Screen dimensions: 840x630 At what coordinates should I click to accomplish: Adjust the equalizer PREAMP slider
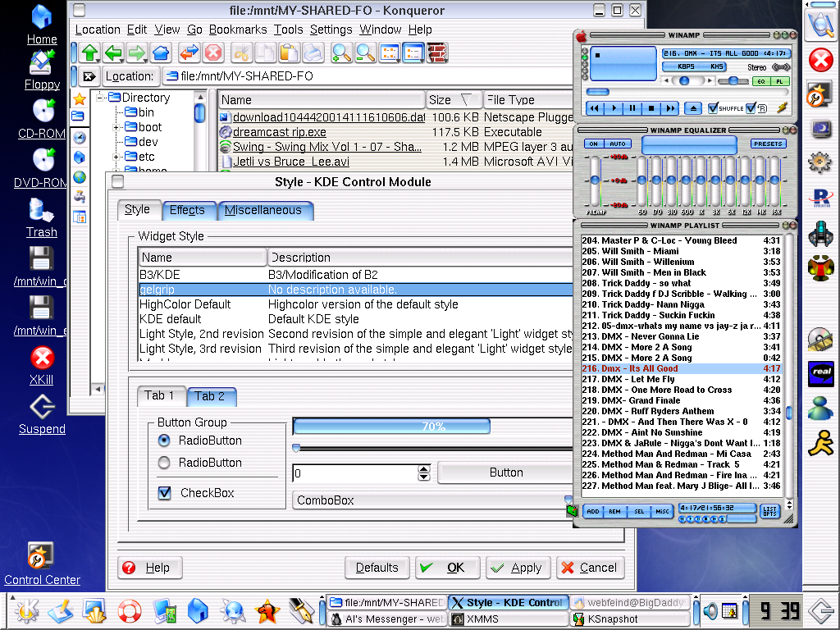(x=595, y=180)
